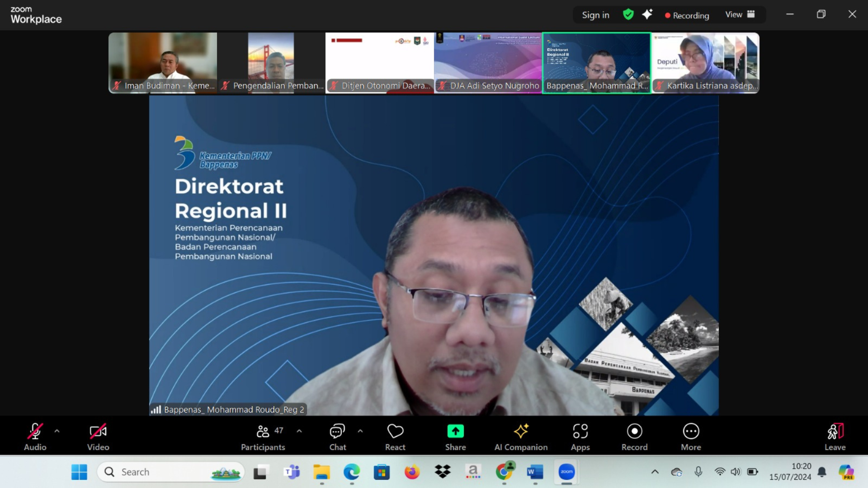Expand the audio options arrow beside Audio

click(x=57, y=431)
